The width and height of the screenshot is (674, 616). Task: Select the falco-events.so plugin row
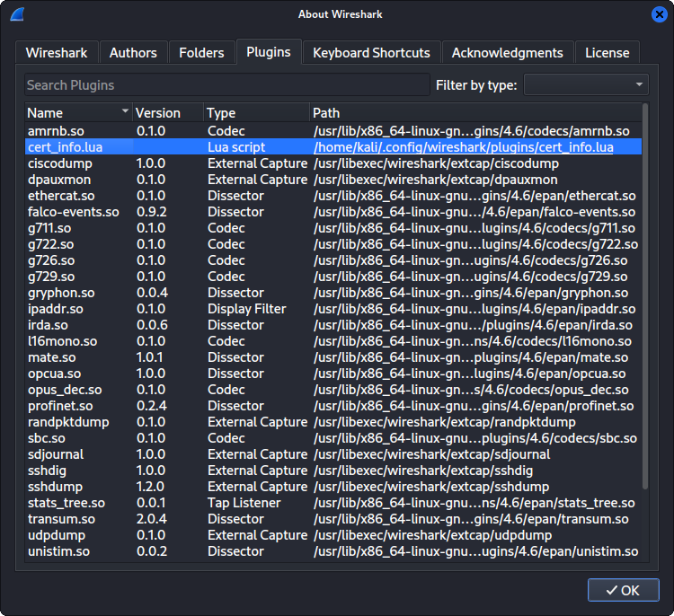pos(74,212)
